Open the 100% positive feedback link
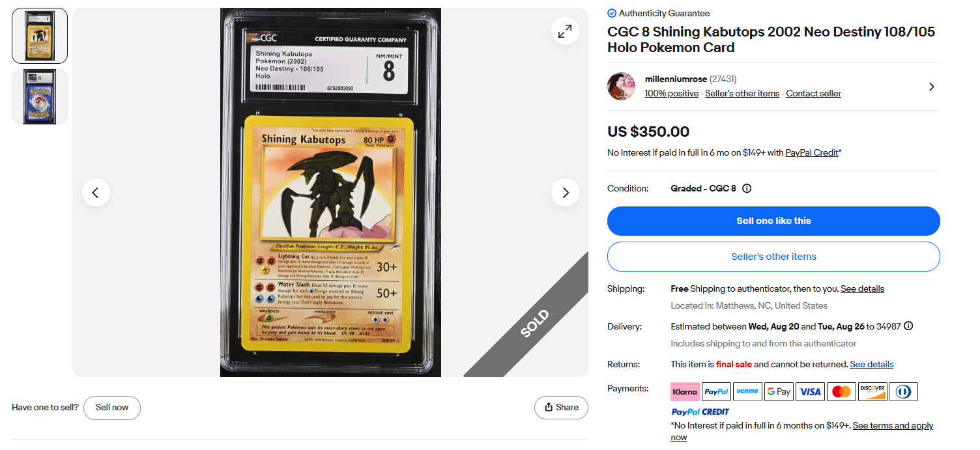The image size is (980, 450). [672, 93]
